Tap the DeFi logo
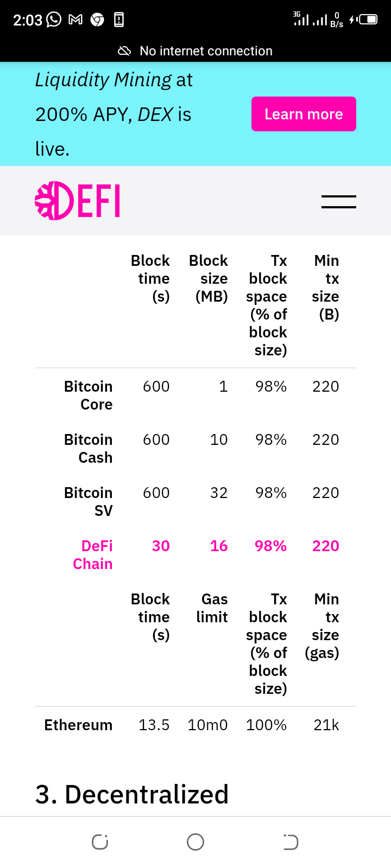The image size is (391, 868). click(x=77, y=201)
